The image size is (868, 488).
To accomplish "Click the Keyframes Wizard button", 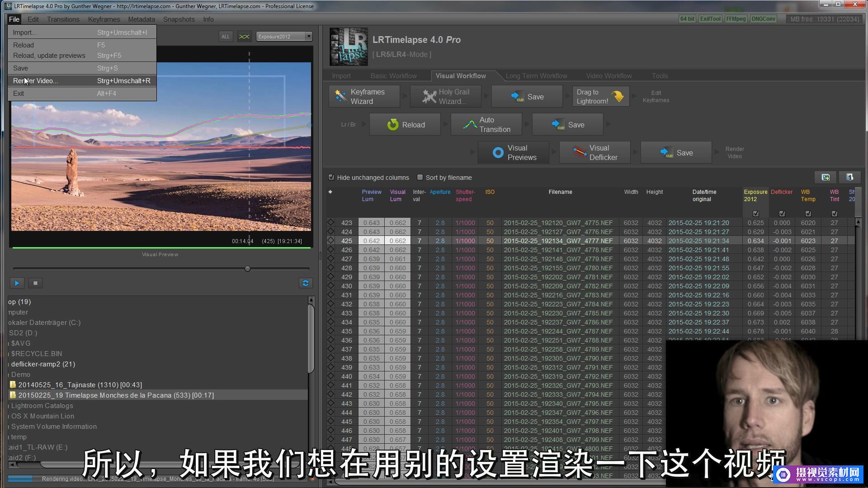I will (x=364, y=97).
